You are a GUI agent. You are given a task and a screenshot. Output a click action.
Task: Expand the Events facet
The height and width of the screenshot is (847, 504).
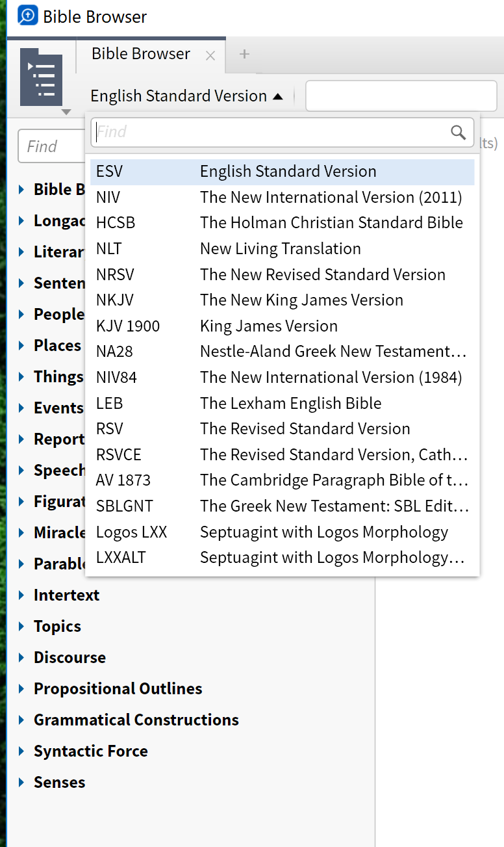21,408
